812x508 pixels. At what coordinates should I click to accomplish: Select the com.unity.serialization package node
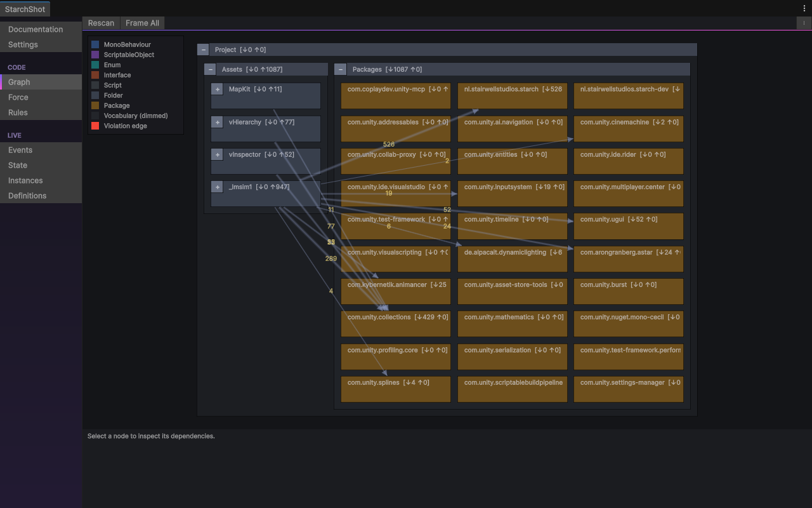[513, 357]
